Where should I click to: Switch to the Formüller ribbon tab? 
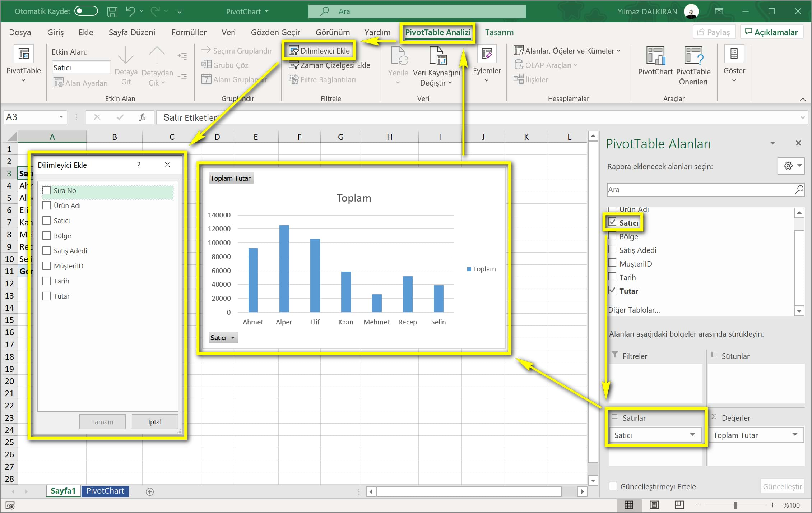coord(189,32)
